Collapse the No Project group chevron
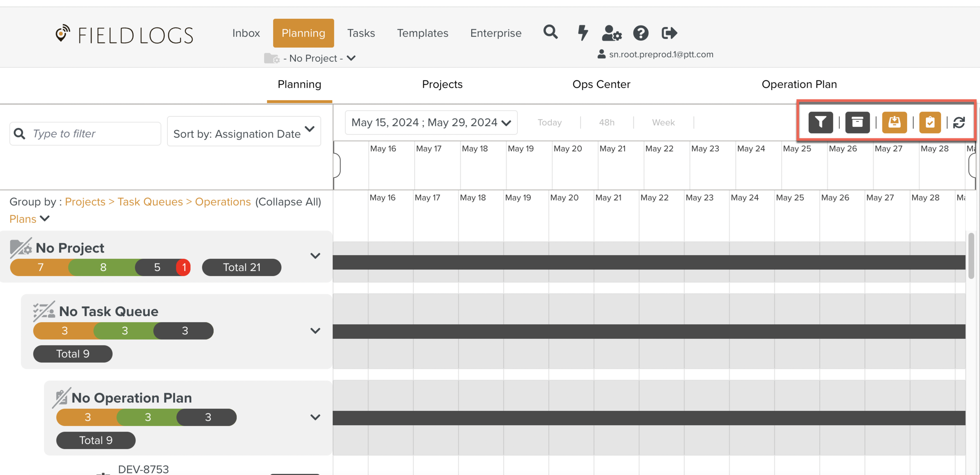Screen dimensions: 980x475 [x=315, y=256]
